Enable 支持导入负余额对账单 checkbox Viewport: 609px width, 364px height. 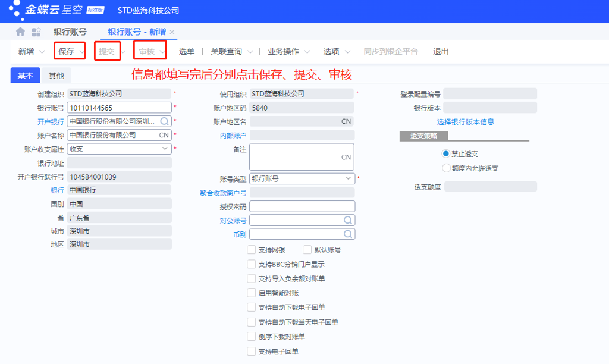(x=252, y=278)
